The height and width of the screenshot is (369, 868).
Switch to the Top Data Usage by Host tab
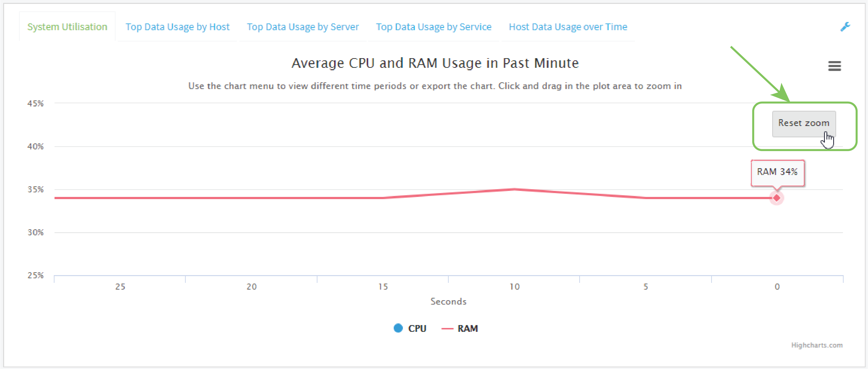178,27
